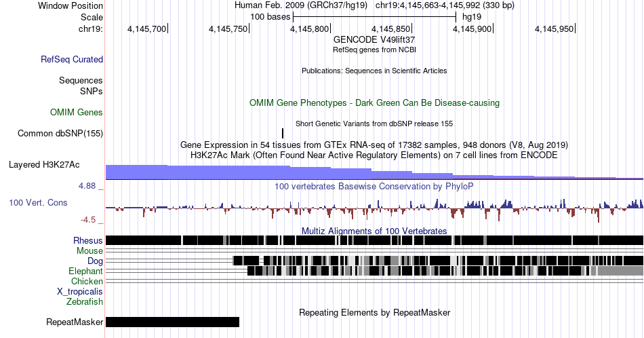
Task: Click the dbSNP variant tick mark
Action: click(283, 133)
